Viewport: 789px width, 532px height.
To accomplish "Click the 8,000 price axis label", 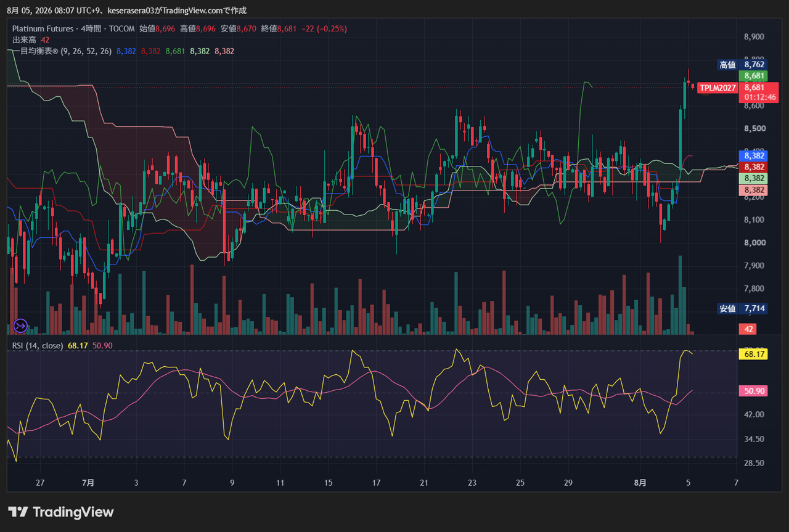I will click(754, 243).
